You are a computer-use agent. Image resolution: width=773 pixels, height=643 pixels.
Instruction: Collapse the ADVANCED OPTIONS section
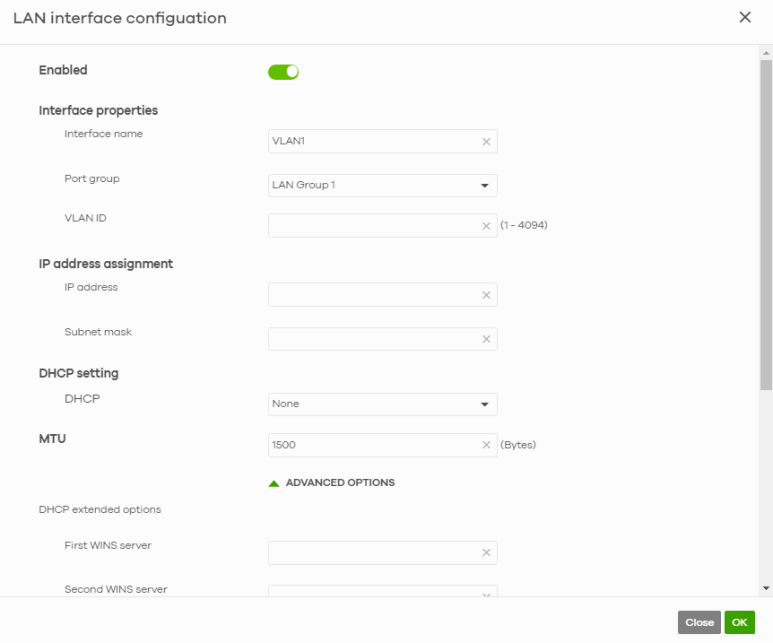[x=340, y=483]
